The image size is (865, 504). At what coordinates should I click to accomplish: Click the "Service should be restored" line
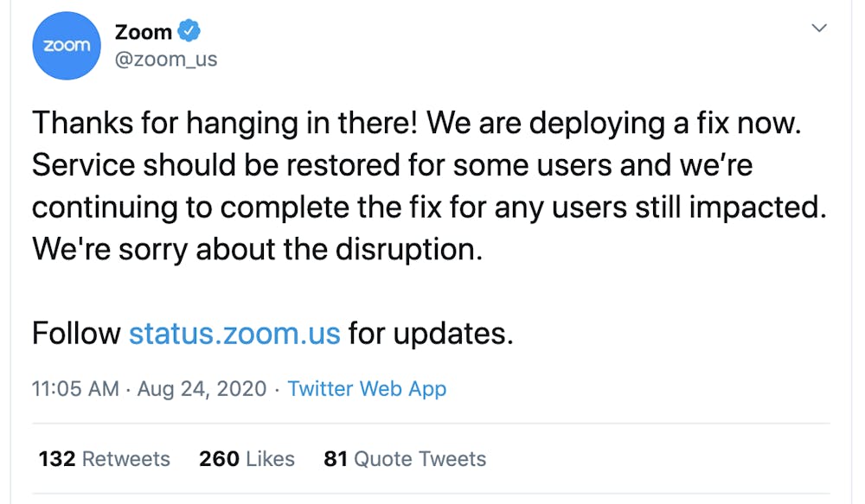pos(216,164)
